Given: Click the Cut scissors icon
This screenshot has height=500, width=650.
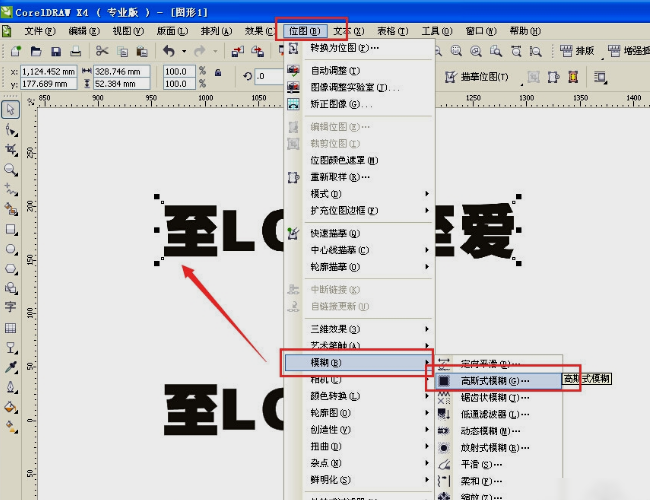Looking at the screenshot, I should [102, 51].
